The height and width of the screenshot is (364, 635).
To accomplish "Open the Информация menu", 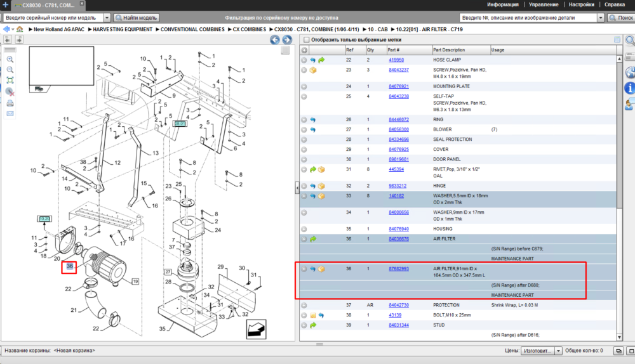I will click(x=502, y=4).
